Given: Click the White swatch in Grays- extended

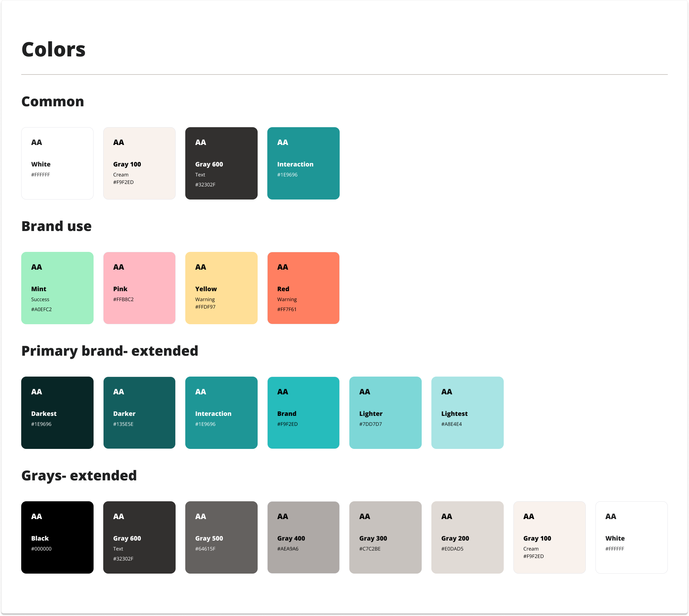Looking at the screenshot, I should [x=631, y=537].
